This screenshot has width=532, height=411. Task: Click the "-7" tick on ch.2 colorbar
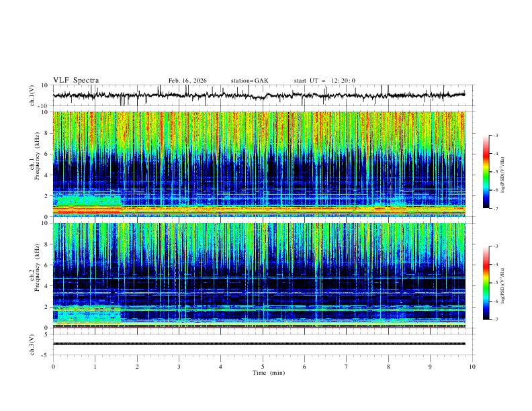click(496, 320)
